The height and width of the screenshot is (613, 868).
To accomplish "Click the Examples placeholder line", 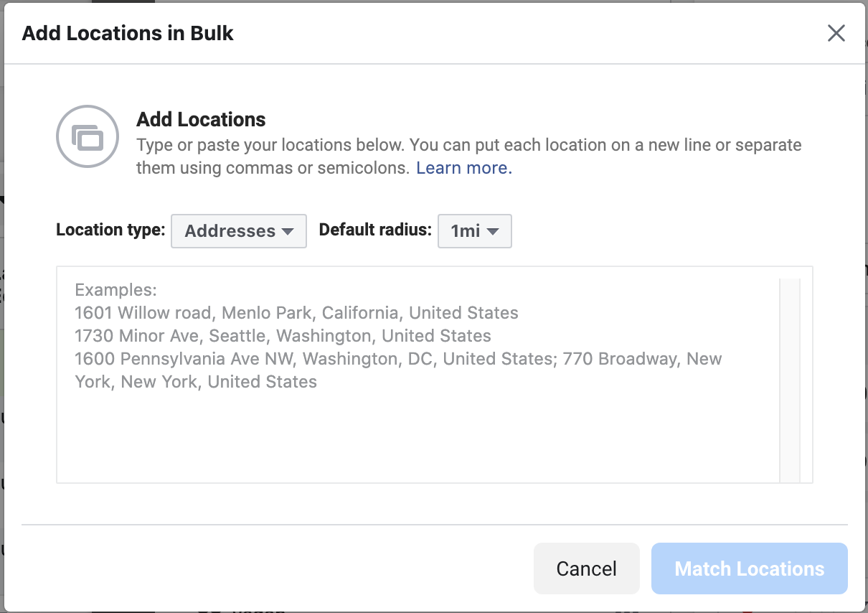I will pyautogui.click(x=115, y=290).
